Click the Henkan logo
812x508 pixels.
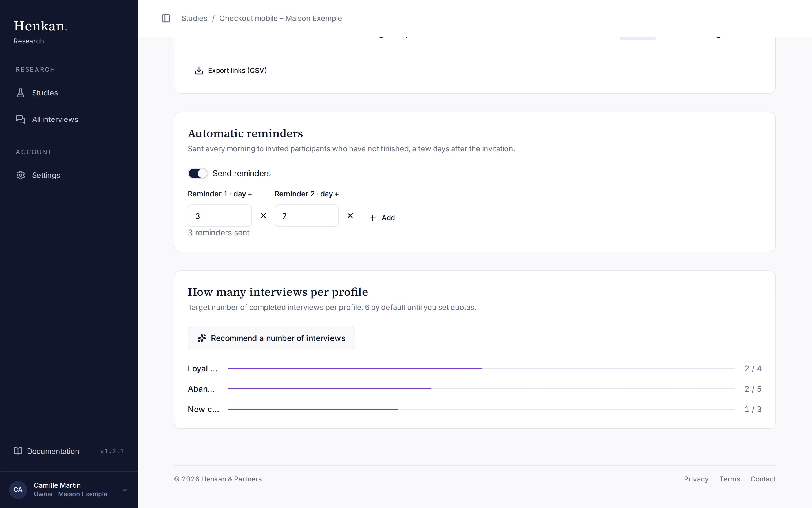41,26
